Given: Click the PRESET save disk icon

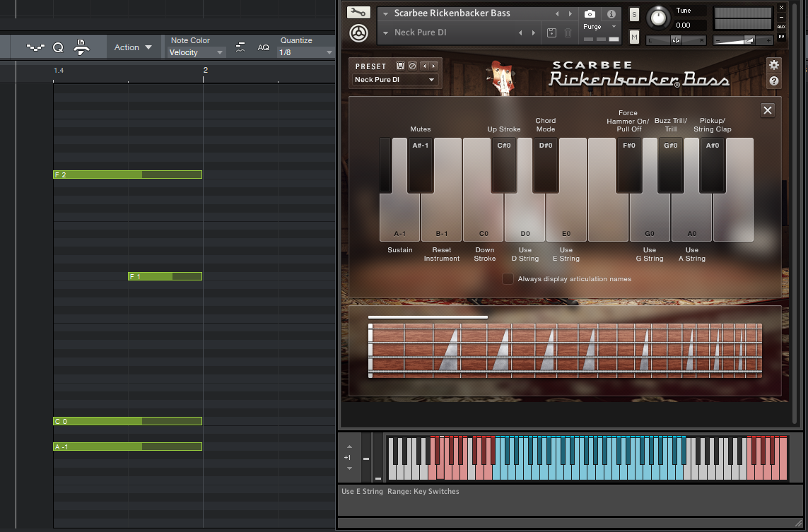Looking at the screenshot, I should click(x=400, y=66).
